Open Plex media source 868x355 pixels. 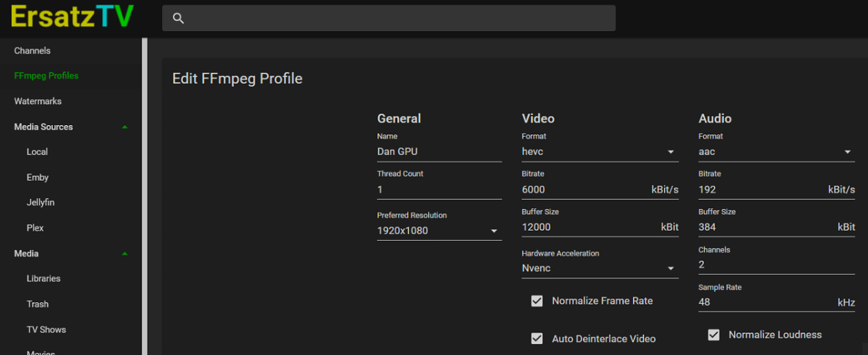(x=35, y=228)
